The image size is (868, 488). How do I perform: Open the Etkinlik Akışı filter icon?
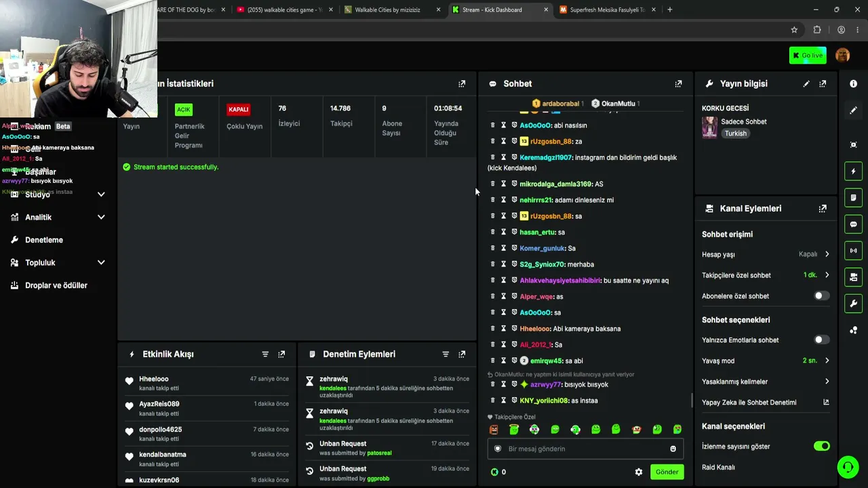(x=265, y=354)
